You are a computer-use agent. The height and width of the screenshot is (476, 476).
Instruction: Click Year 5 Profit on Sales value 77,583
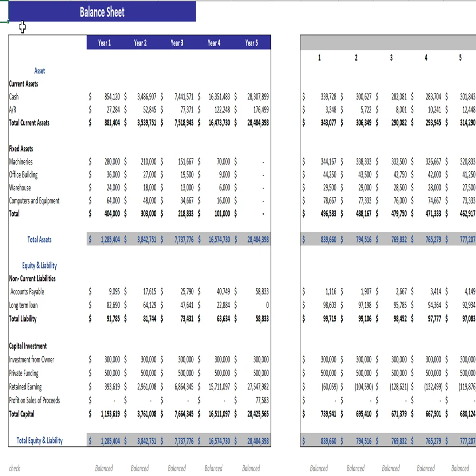tap(261, 400)
